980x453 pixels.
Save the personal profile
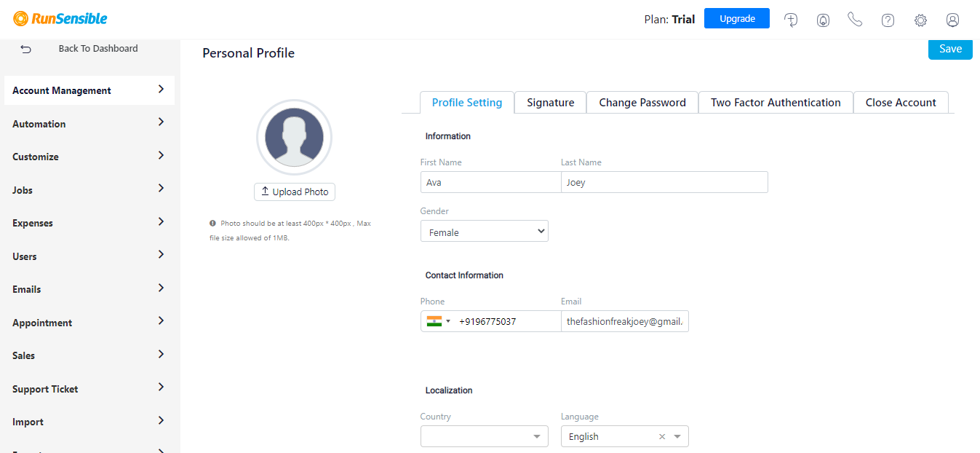950,49
